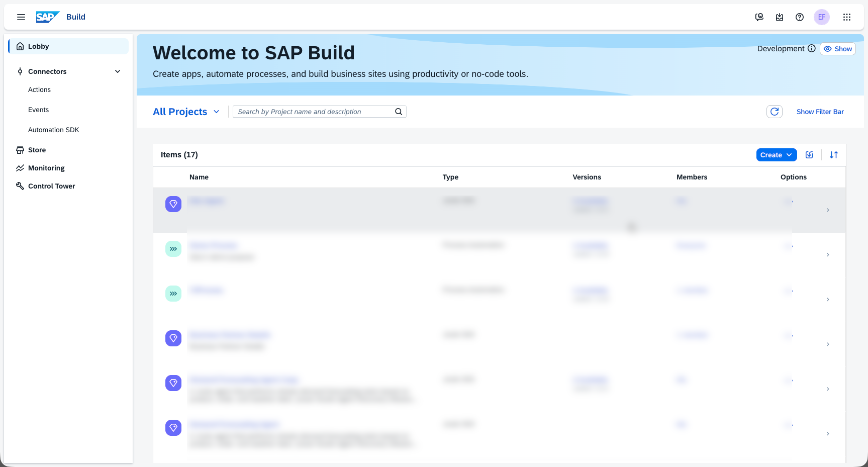
Task: Open the highlighted row's navigation chevron
Action: (828, 210)
